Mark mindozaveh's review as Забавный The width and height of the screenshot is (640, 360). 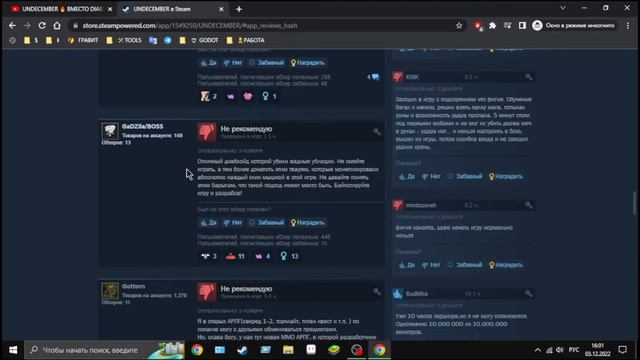(x=465, y=265)
